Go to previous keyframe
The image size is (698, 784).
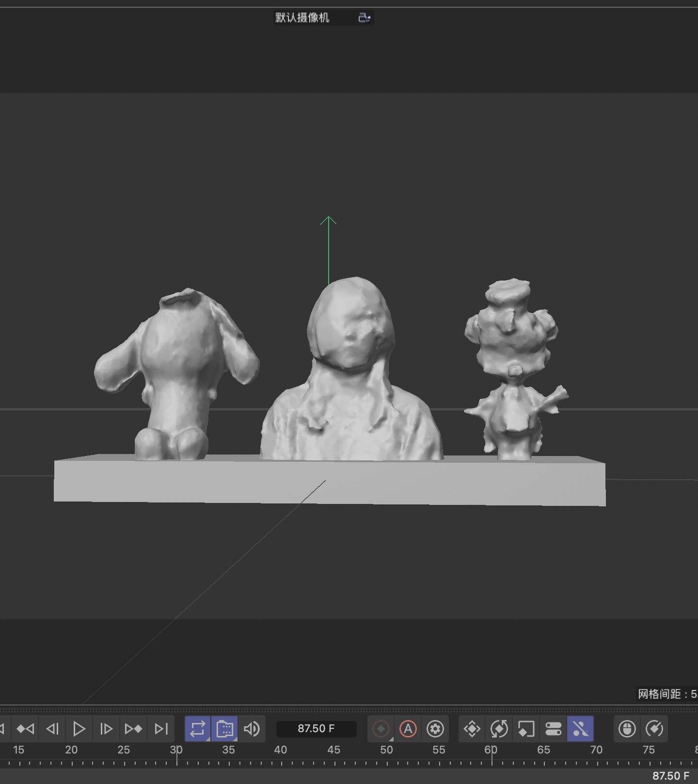pyautogui.click(x=26, y=729)
